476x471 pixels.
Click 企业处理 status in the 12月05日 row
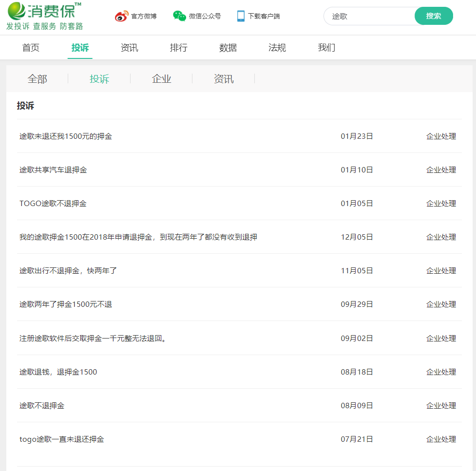point(441,237)
